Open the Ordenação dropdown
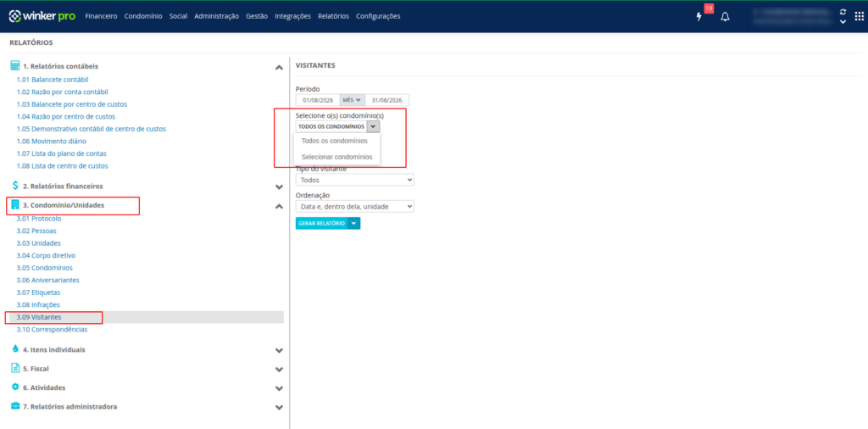868x429 pixels. point(355,206)
